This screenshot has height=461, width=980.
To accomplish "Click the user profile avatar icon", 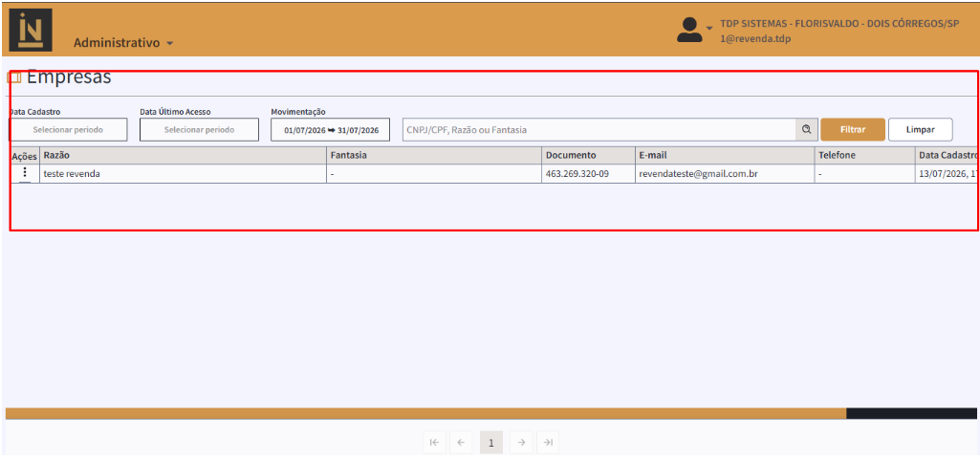I will click(689, 30).
